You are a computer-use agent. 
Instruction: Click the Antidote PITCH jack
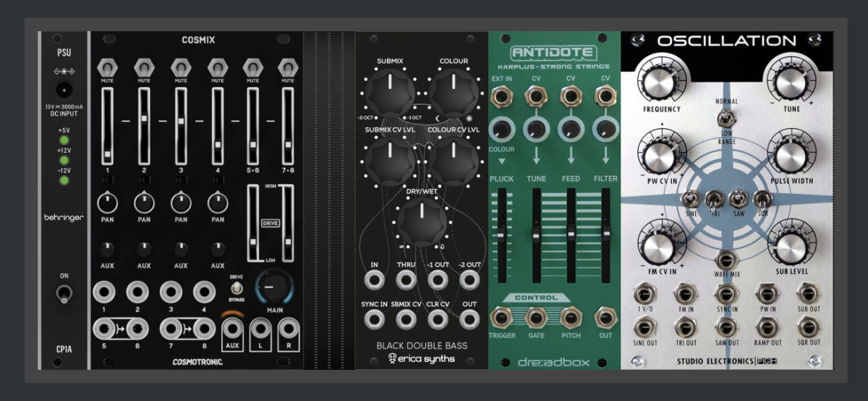571,317
